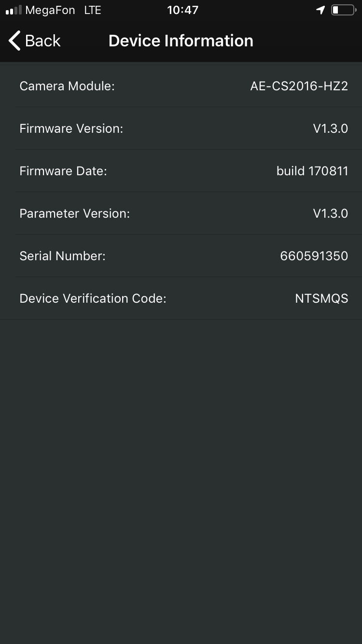Image resolution: width=362 pixels, height=644 pixels.
Task: Tap the verification code NTSMQS
Action: coord(321,299)
